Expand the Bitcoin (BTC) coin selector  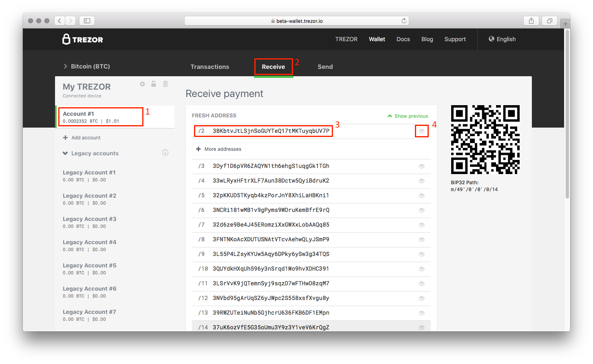[86, 66]
